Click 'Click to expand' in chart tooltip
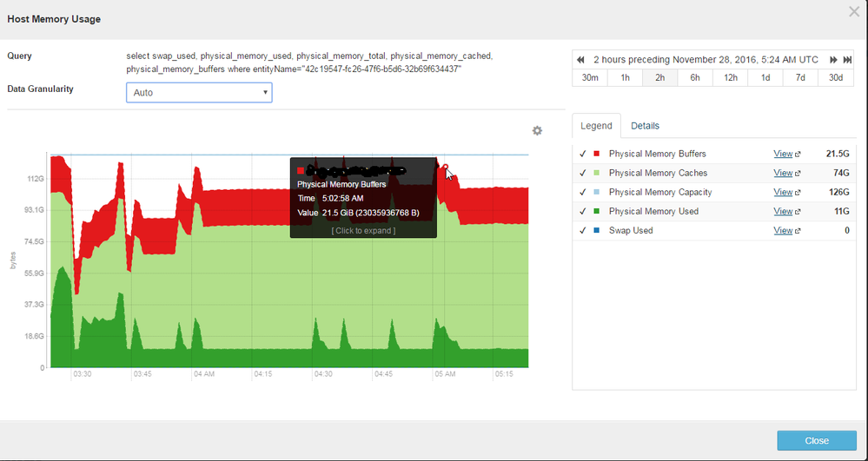Screen dimensions: 868x461 pyautogui.click(x=363, y=231)
